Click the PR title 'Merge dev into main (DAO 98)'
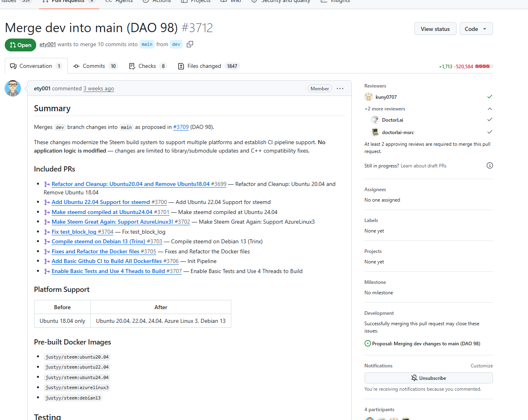 click(x=91, y=28)
